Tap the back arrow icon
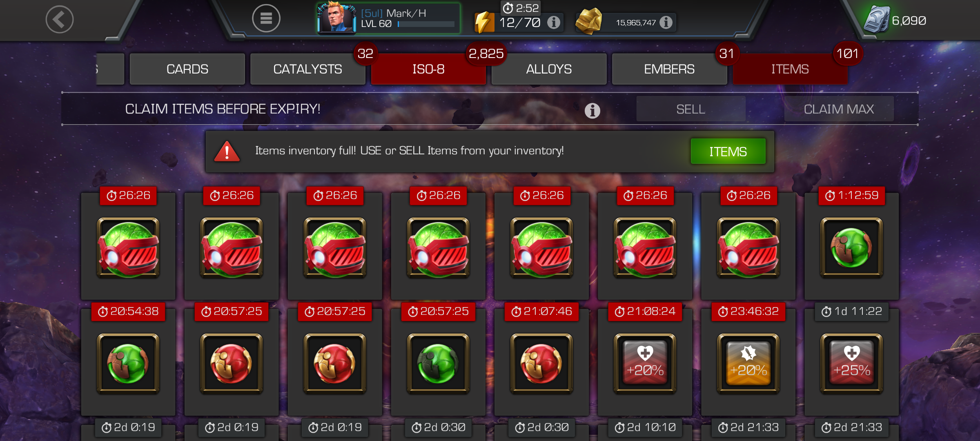 pyautogui.click(x=60, y=19)
